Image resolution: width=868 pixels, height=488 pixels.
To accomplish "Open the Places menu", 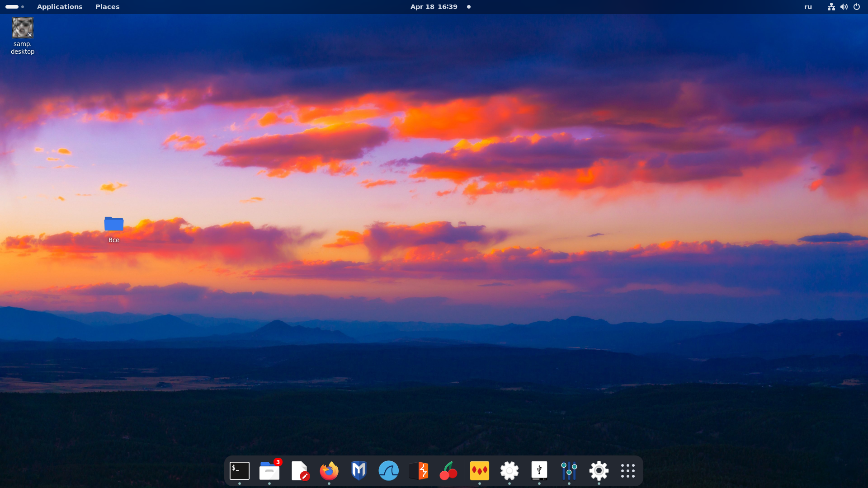I will 108,7.
